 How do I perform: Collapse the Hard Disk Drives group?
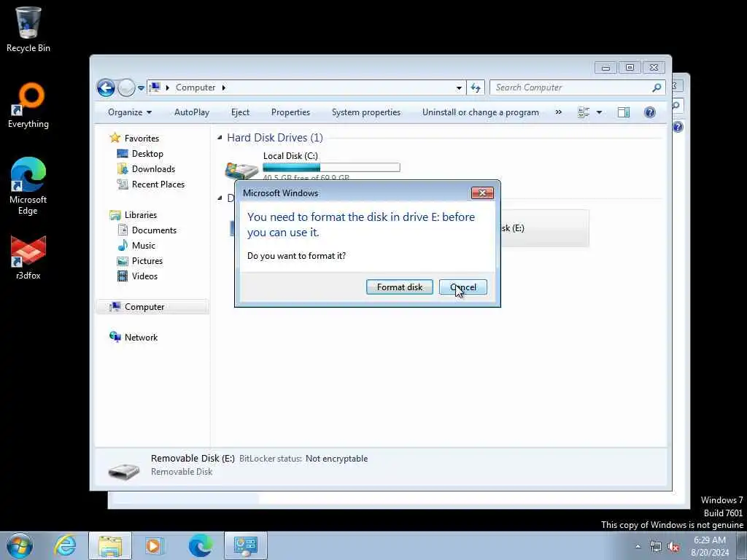[220, 138]
